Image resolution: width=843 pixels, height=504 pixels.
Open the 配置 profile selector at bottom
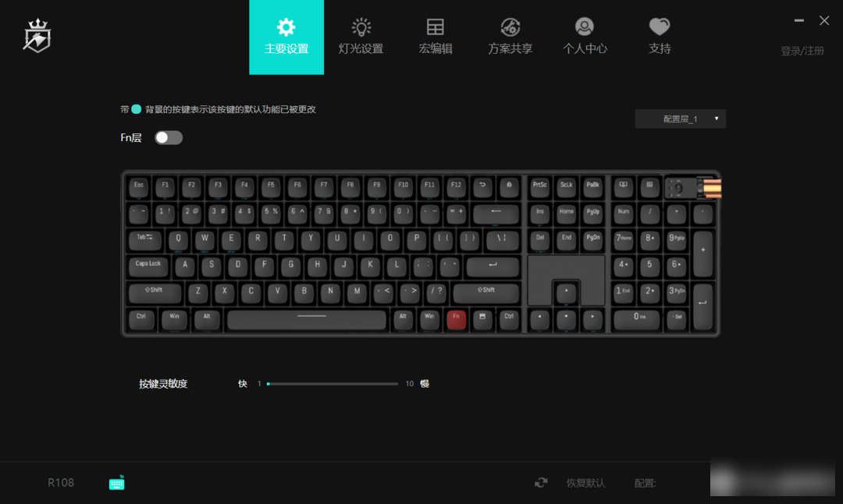tap(772, 477)
